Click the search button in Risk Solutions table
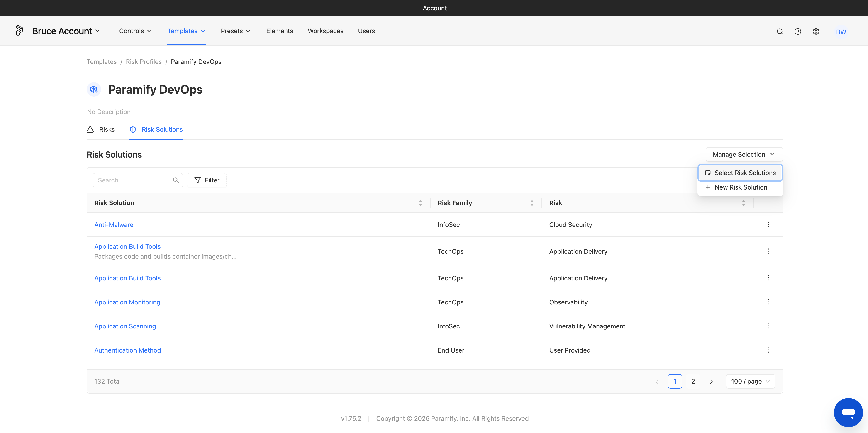Screen dimensions: 868x433 pos(176,180)
